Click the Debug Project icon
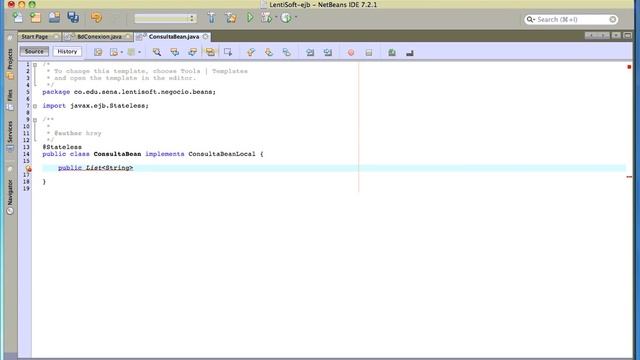The image size is (640, 360). pyautogui.click(x=267, y=18)
